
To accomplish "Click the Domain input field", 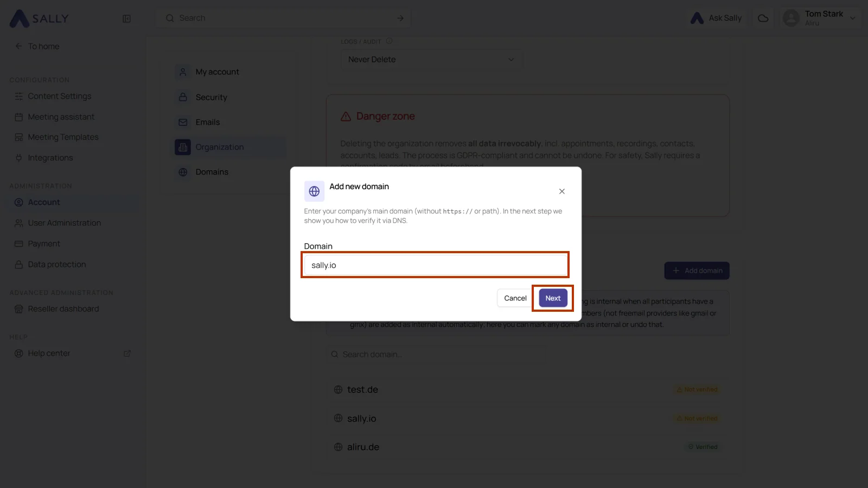I will (x=435, y=265).
